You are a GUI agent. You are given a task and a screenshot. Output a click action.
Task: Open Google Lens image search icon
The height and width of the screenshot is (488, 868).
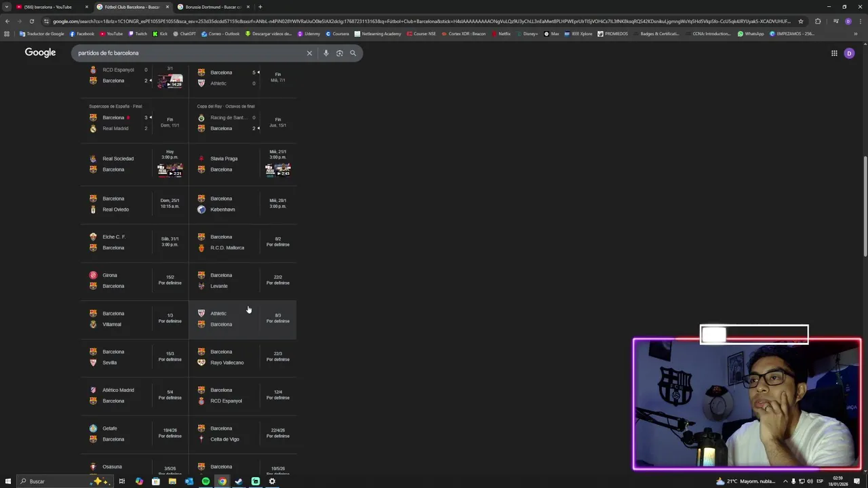[340, 53]
